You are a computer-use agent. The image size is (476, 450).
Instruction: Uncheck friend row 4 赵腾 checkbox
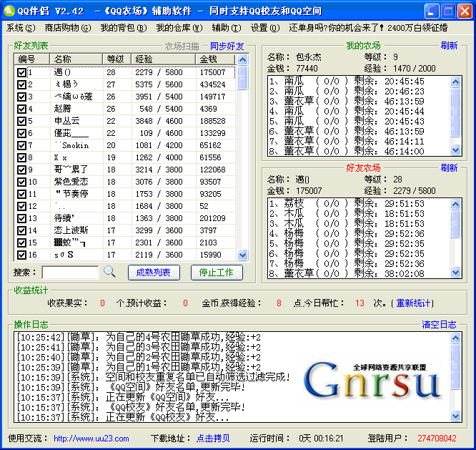click(21, 109)
